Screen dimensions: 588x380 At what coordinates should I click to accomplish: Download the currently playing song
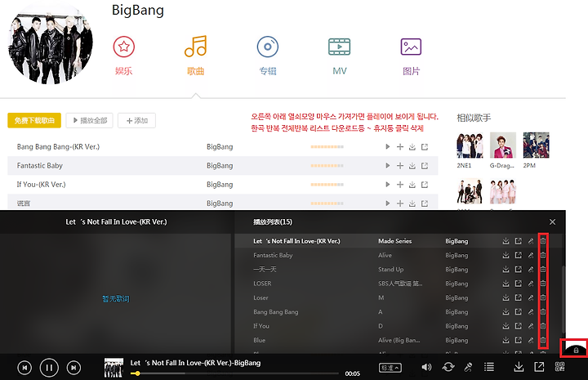[519, 367]
